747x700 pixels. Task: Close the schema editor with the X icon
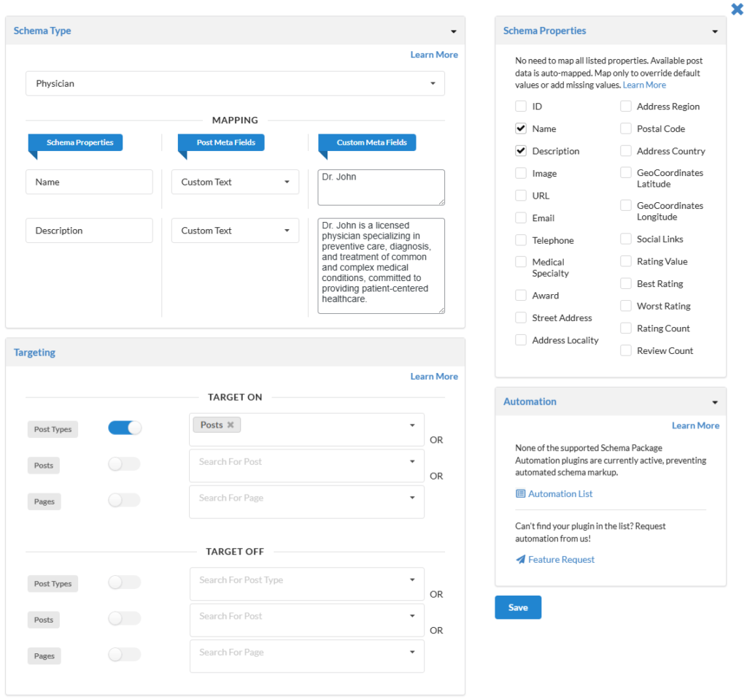pyautogui.click(x=737, y=9)
